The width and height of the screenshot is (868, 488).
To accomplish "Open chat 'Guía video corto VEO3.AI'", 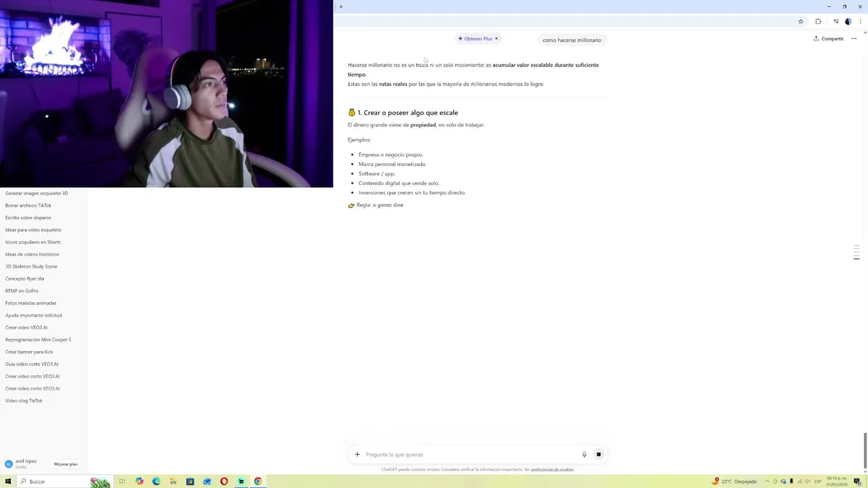I will [x=32, y=364].
